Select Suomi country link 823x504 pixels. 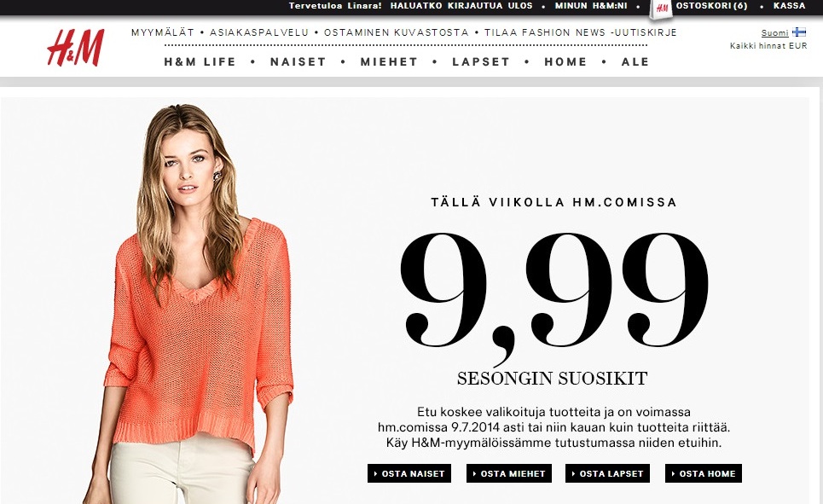(774, 32)
